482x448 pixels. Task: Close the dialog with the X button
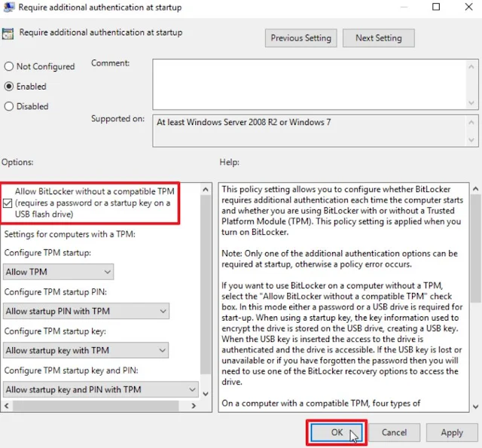[468, 7]
